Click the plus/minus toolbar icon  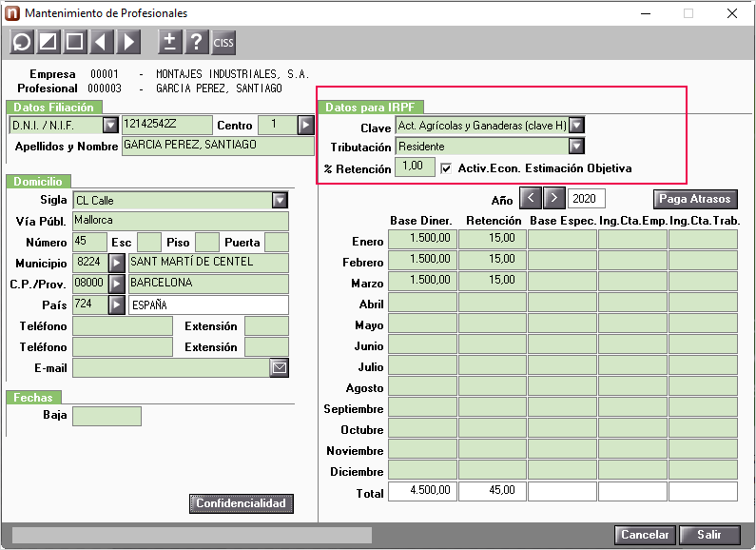(169, 42)
